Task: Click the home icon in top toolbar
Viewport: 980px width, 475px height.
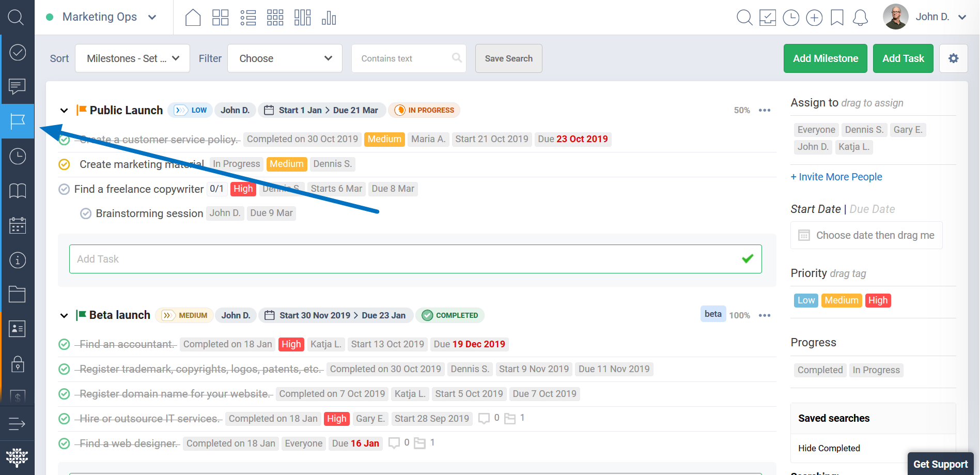Action: click(193, 18)
